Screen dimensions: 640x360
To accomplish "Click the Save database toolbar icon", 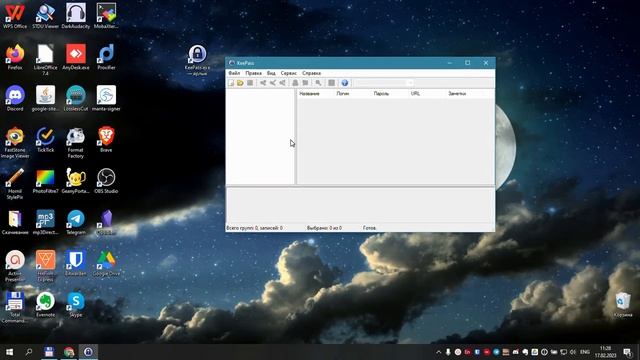I will tap(250, 83).
